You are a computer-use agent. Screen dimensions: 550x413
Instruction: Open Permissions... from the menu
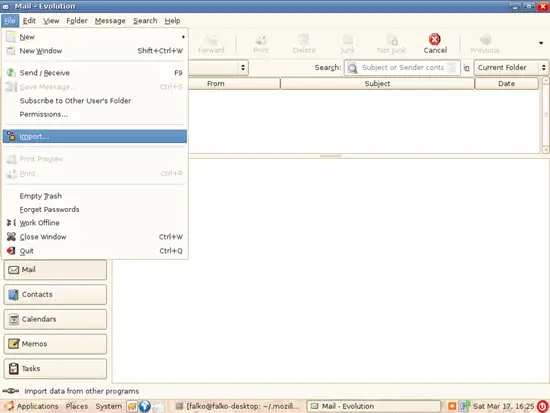[x=95, y=114]
